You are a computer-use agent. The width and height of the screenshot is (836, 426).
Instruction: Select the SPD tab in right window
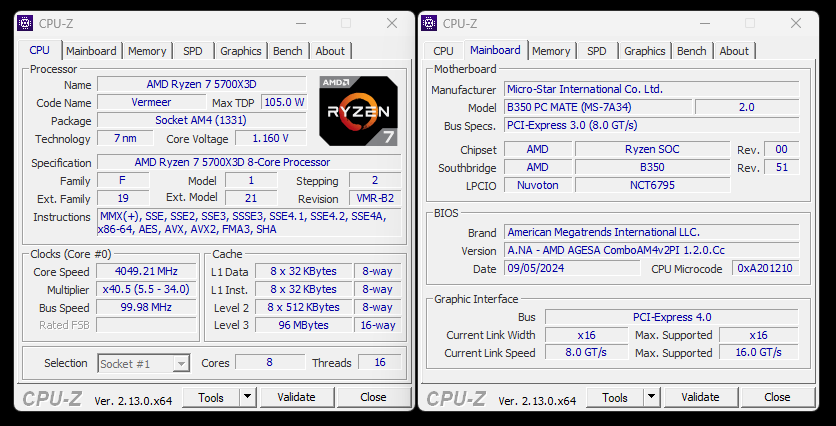click(x=597, y=51)
